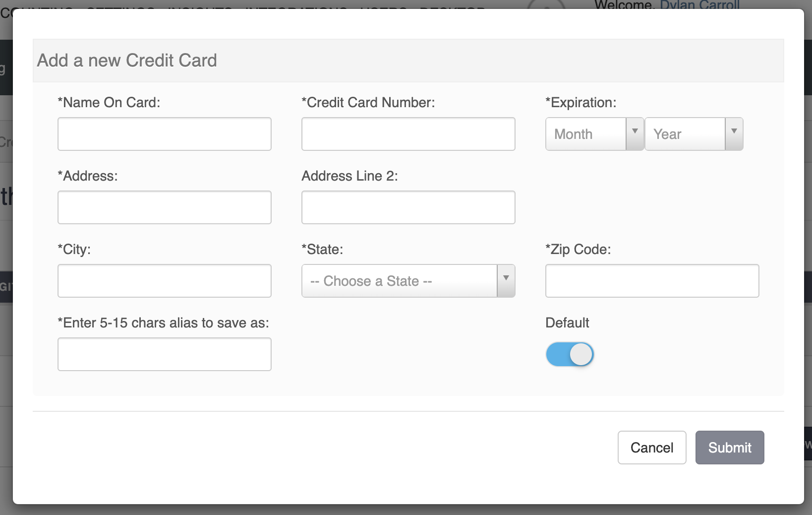The image size is (812, 515).
Task: Select the Address text box
Action: [165, 207]
